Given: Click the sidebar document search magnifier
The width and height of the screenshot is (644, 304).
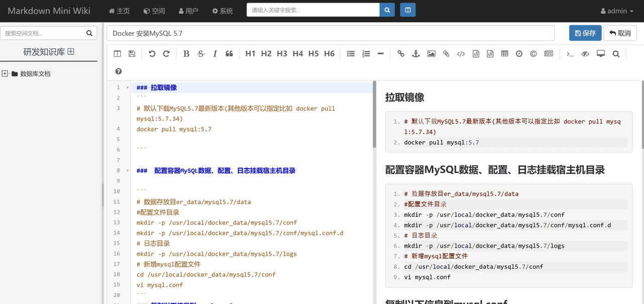Looking at the screenshot, I should click(89, 33).
